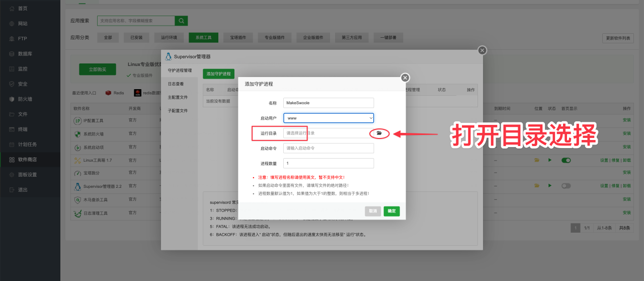Click the play icon in Linux工具箱 row

click(550, 160)
